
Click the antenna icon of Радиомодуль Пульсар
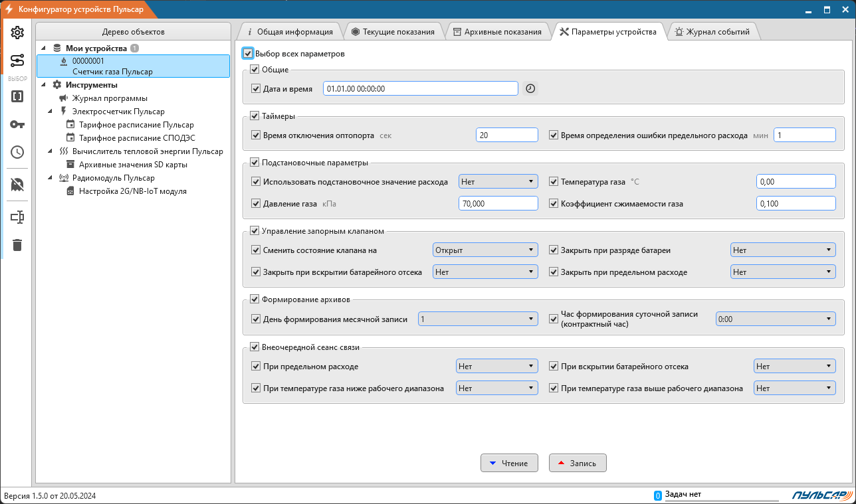point(64,178)
